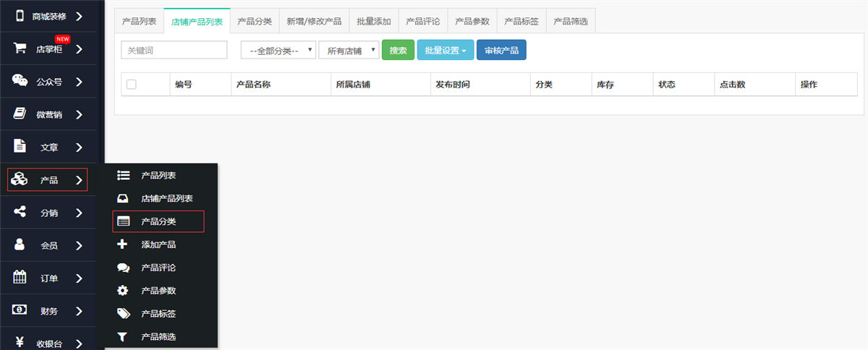
Task: Click the person icon beside 会员
Action: coord(20,245)
